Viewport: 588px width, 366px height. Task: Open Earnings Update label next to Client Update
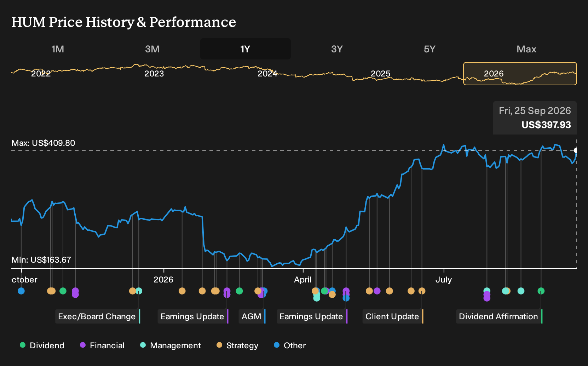click(x=312, y=316)
